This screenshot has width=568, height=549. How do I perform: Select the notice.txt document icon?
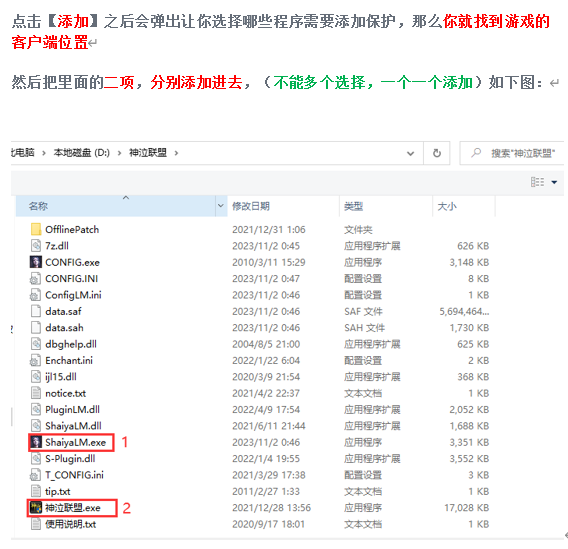click(x=36, y=393)
